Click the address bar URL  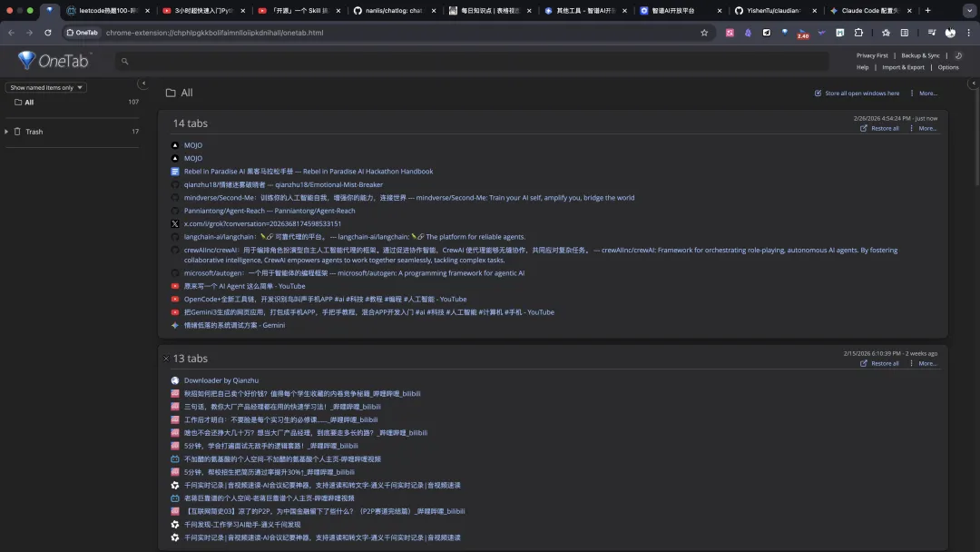(x=214, y=33)
